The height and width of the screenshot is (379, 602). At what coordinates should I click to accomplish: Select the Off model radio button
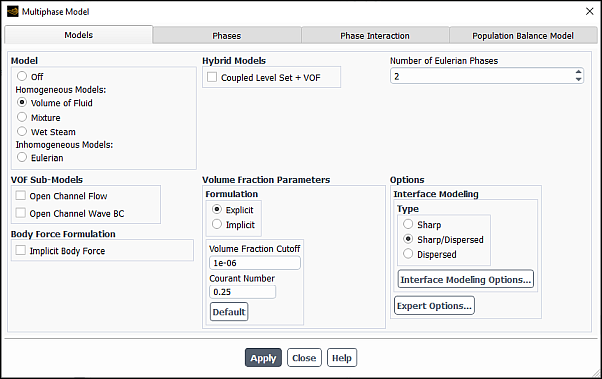[22, 76]
